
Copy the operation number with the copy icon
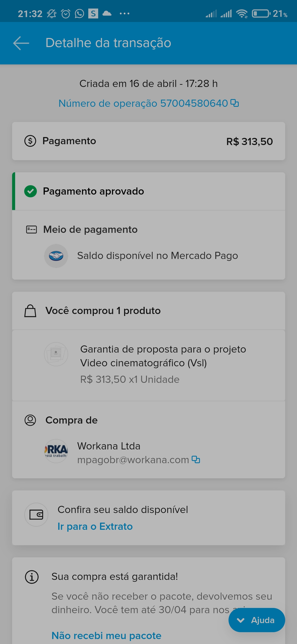click(235, 103)
